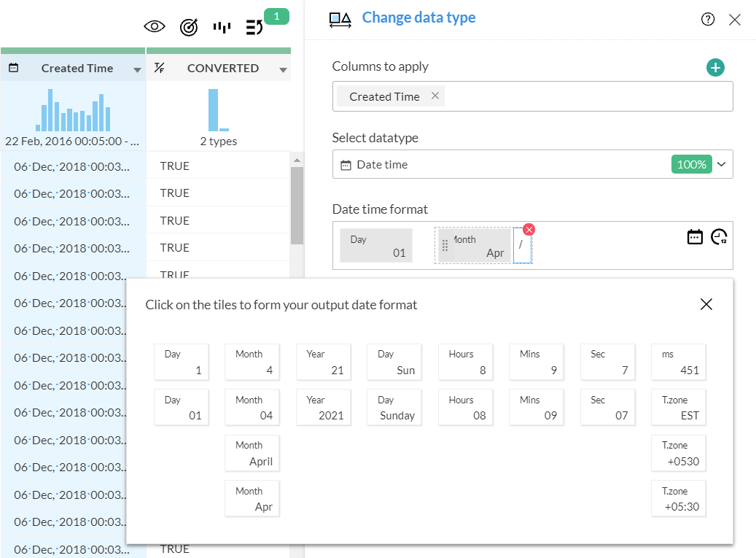Remove the slash separator with red X

pyautogui.click(x=529, y=230)
